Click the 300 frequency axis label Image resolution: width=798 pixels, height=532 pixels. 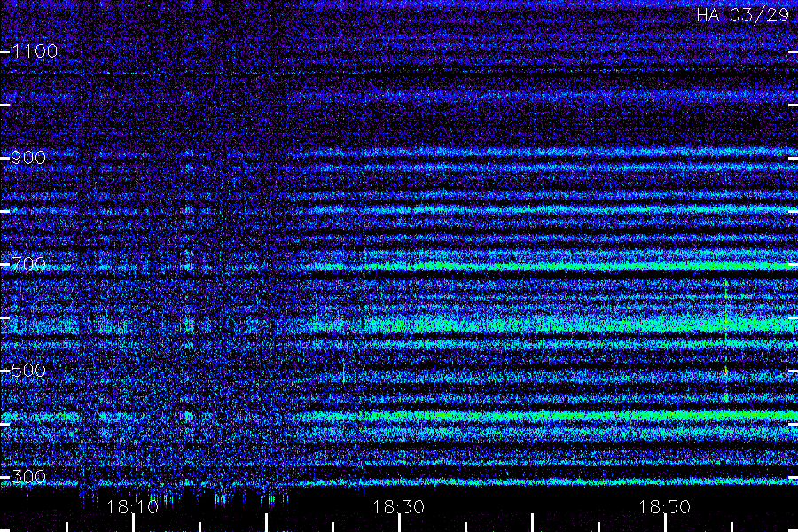(x=28, y=476)
